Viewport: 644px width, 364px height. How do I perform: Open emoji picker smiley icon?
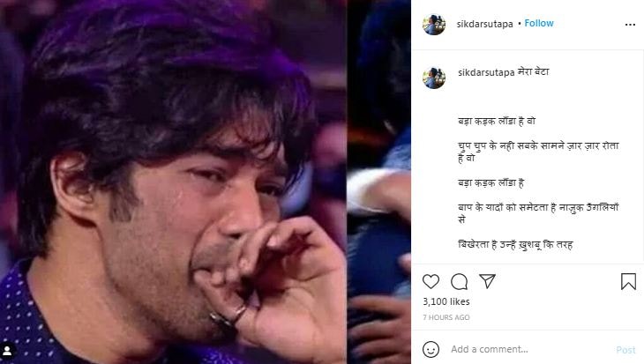pos(431,349)
